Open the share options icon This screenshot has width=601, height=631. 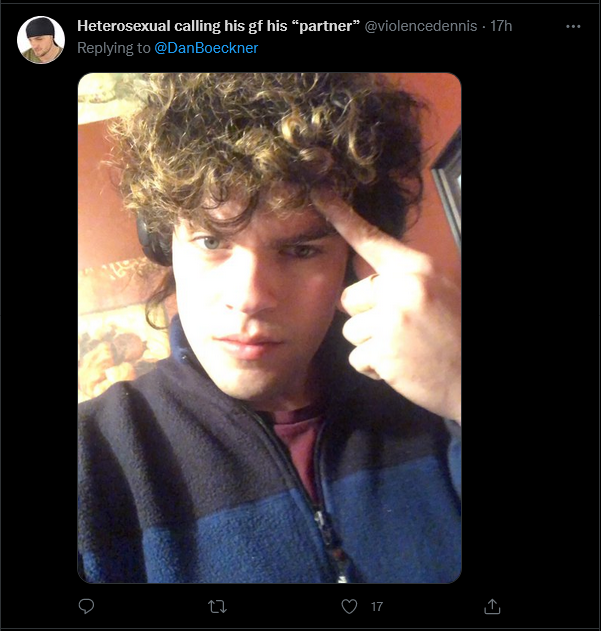[492, 606]
